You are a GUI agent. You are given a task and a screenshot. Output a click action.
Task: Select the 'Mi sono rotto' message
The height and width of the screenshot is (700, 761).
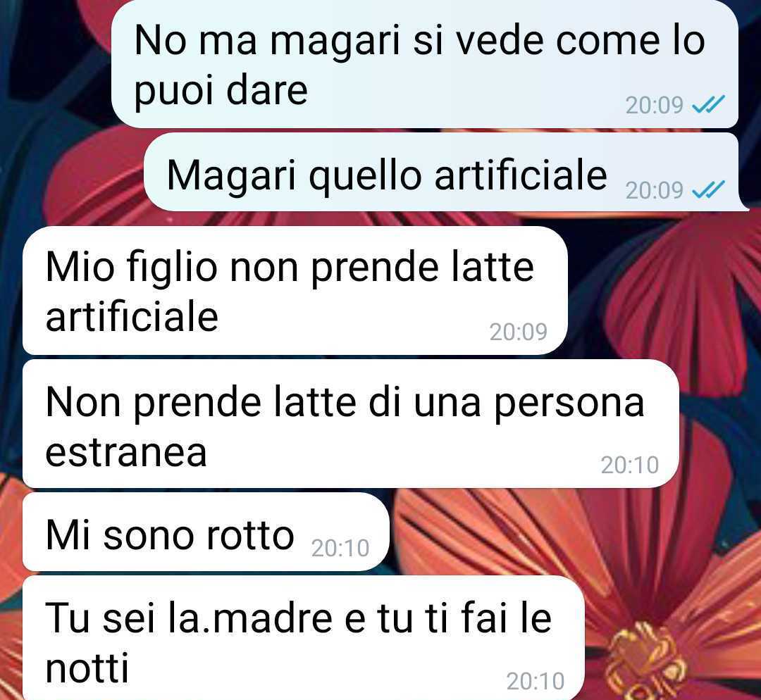tap(206, 532)
